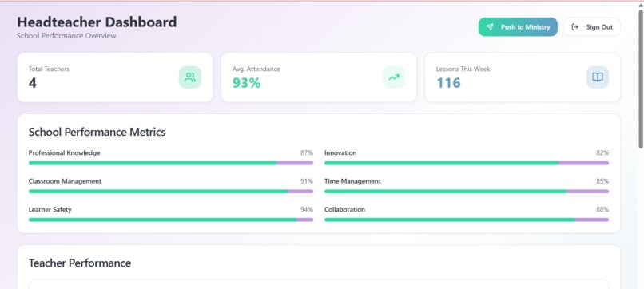Click the book icon in Lessons This Week card
The image size is (644, 289).
[x=598, y=77]
